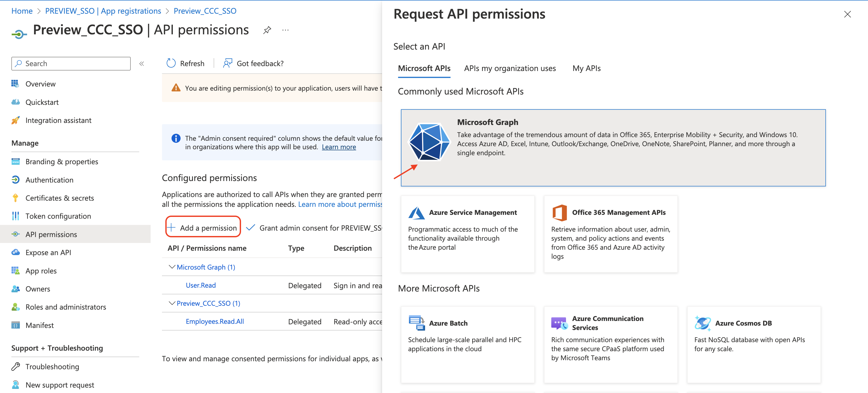Click Delegated type in User.Read row
Viewport: 868px width, 393px height.
click(305, 285)
